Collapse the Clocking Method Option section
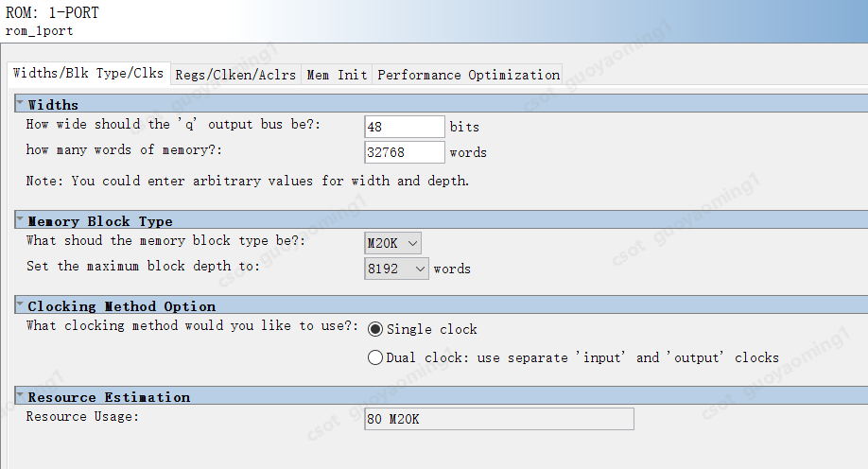This screenshot has height=469, width=868. 20,304
